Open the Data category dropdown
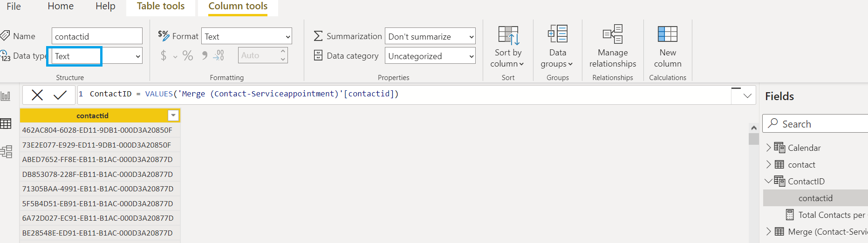Viewport: 868px width, 243px height. (430, 56)
